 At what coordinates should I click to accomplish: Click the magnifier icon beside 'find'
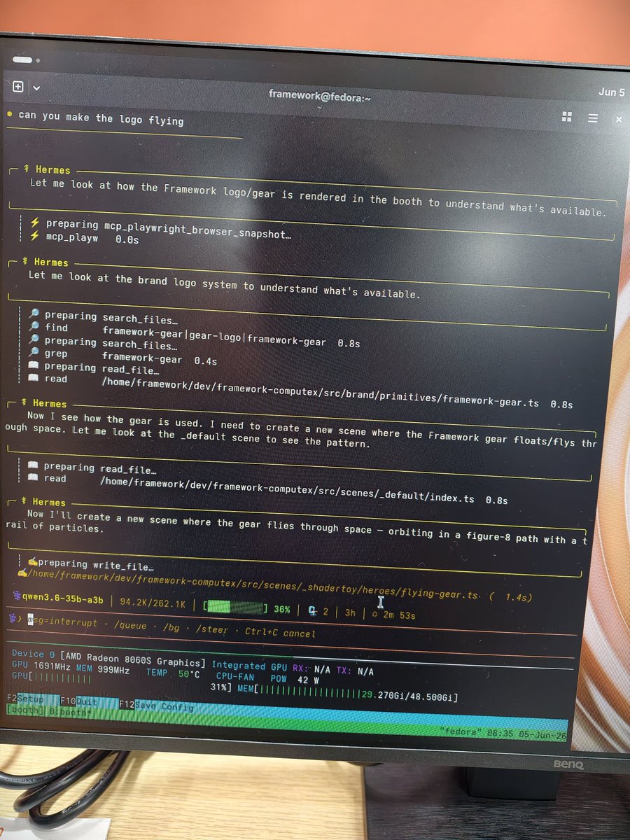(x=34, y=328)
